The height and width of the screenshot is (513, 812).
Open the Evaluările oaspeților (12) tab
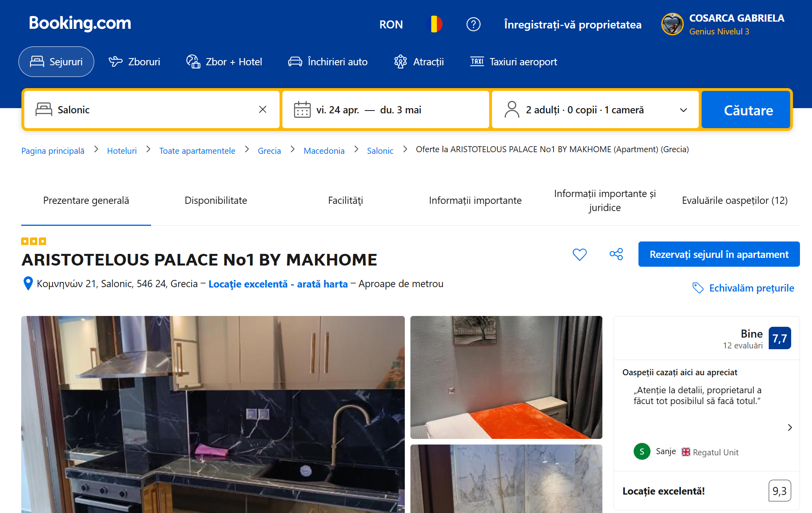coord(734,200)
